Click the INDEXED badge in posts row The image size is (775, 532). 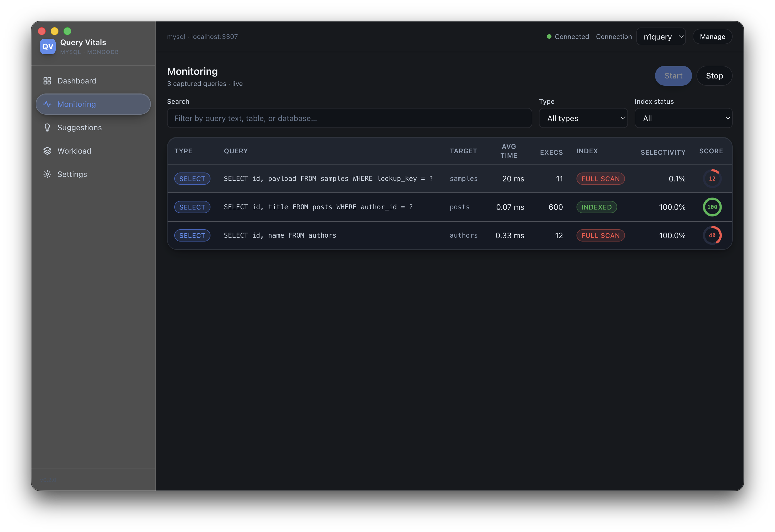click(597, 207)
